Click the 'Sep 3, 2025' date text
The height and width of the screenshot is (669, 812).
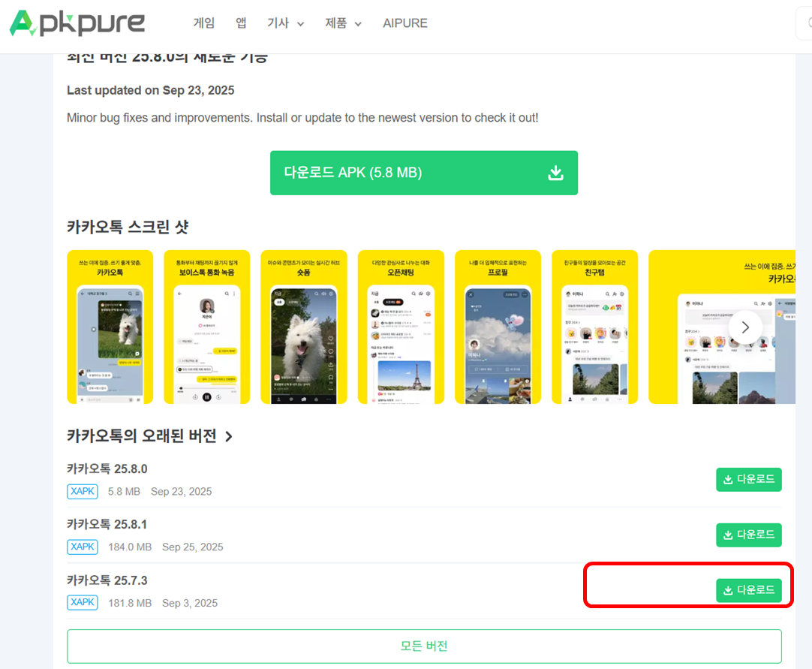click(190, 603)
